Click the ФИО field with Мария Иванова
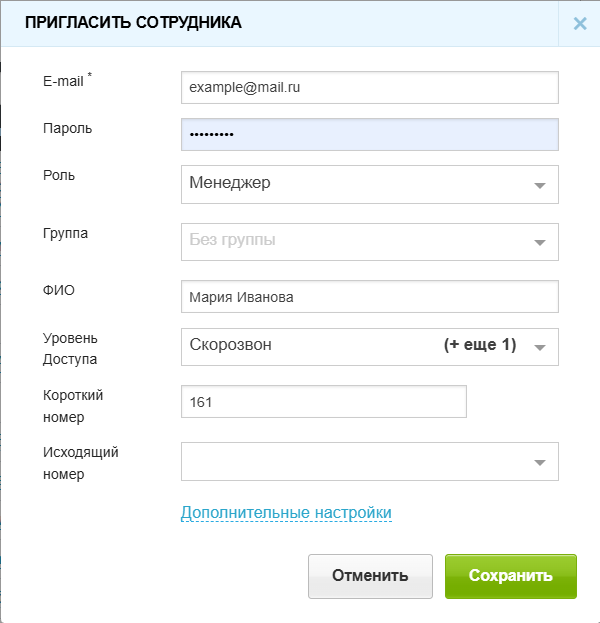This screenshot has width=600, height=623. click(369, 297)
